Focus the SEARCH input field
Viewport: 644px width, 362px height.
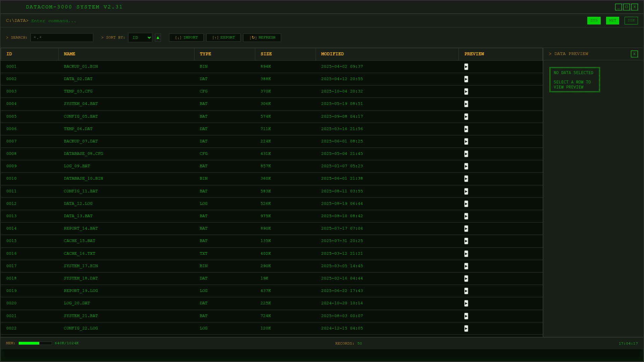pos(62,38)
